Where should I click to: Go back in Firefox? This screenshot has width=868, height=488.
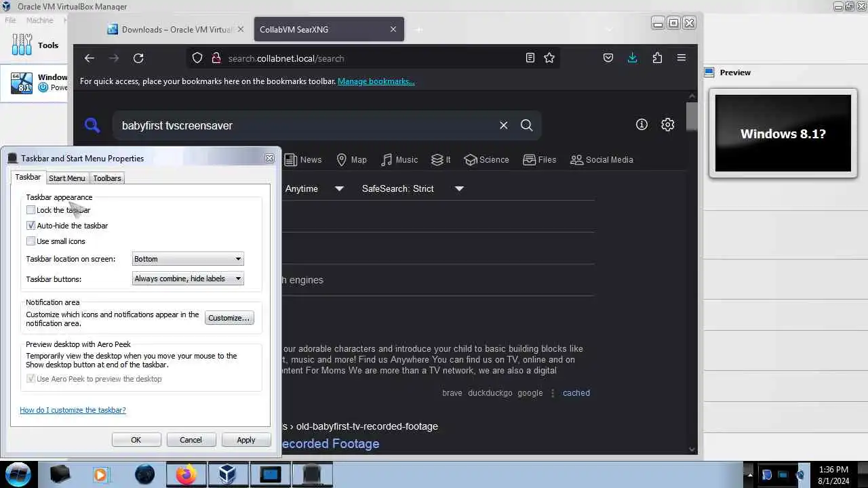click(x=90, y=58)
